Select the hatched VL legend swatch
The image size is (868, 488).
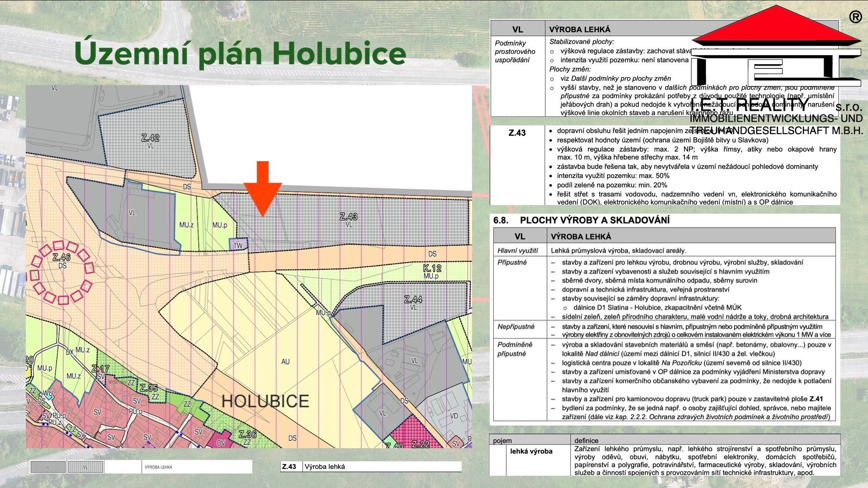(x=86, y=467)
